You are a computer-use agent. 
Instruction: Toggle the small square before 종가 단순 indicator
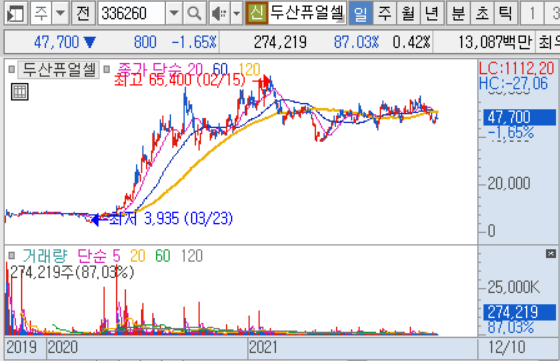pos(106,69)
